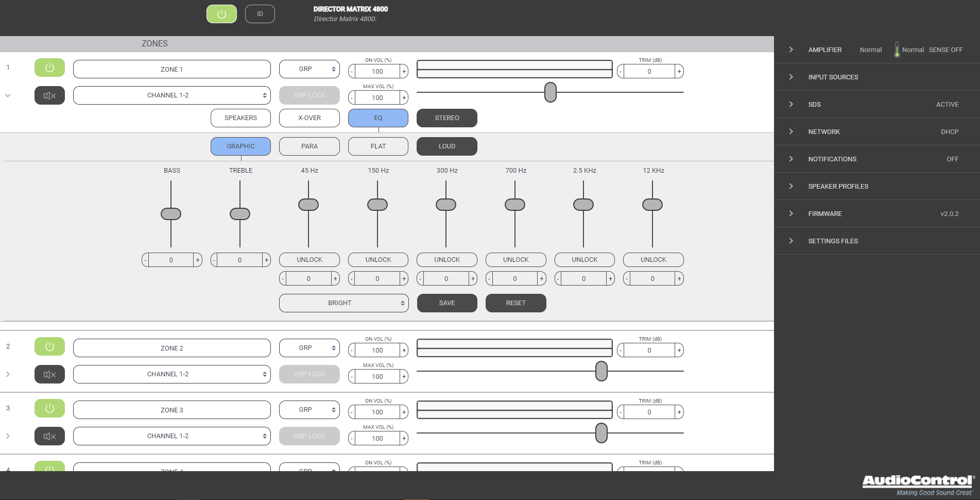Viewport: 980px width, 500px height.
Task: Open the X-OVER tab for Zone 1
Action: [309, 118]
